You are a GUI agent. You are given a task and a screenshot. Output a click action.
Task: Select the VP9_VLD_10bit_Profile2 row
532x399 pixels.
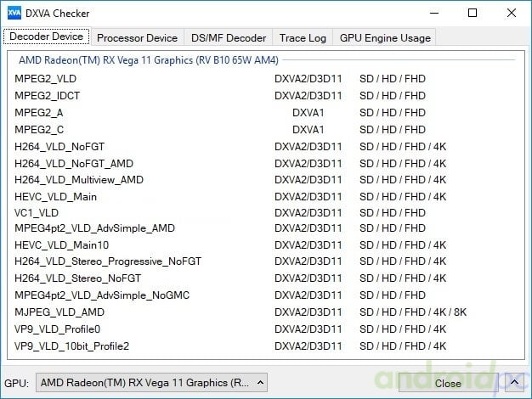[x=71, y=346]
